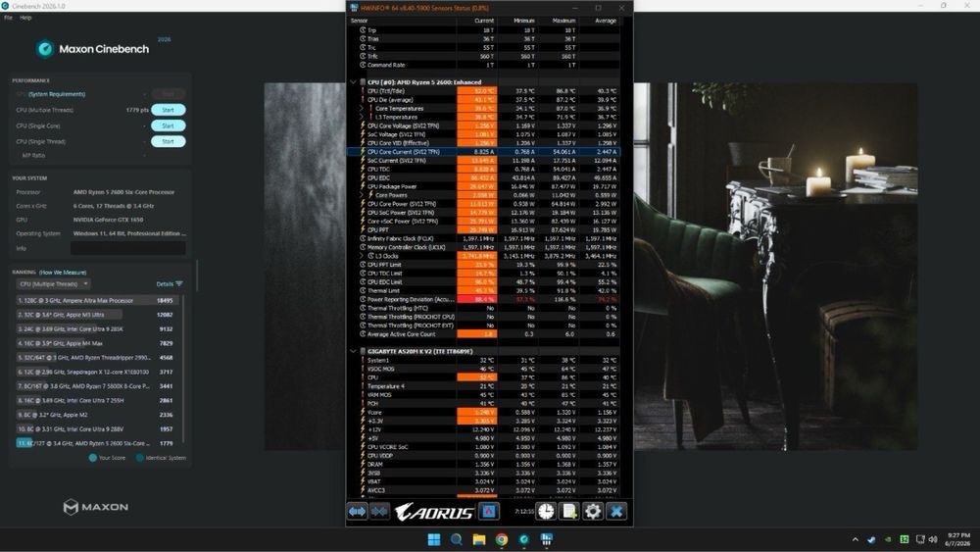This screenshot has width=980, height=552.
Task: Click the chip icon of CPU [#0] AMD Ryzen header
Action: tap(363, 82)
